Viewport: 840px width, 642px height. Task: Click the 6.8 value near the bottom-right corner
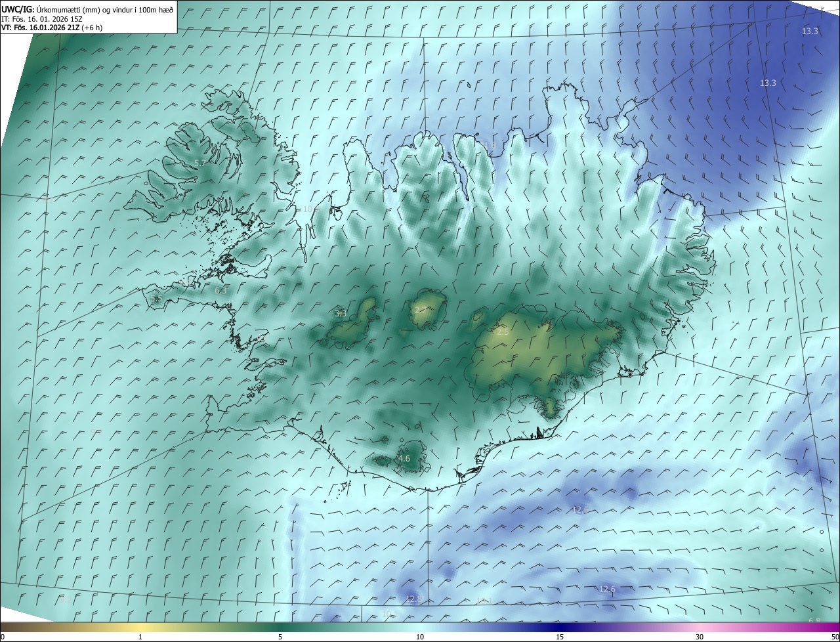[814, 621]
